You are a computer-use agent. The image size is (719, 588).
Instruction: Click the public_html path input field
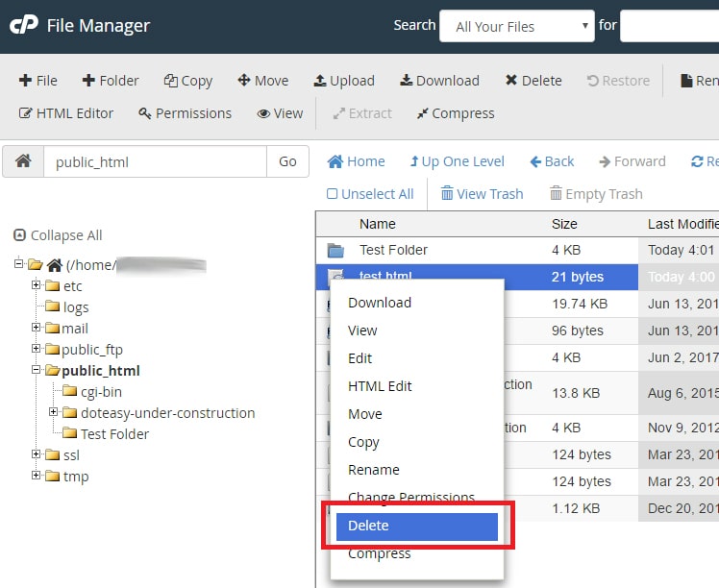point(155,161)
